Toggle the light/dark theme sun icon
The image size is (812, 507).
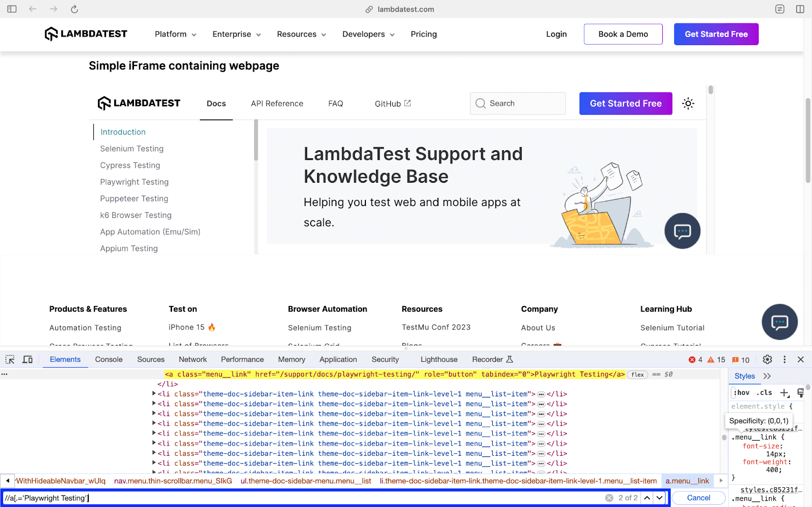tap(688, 104)
